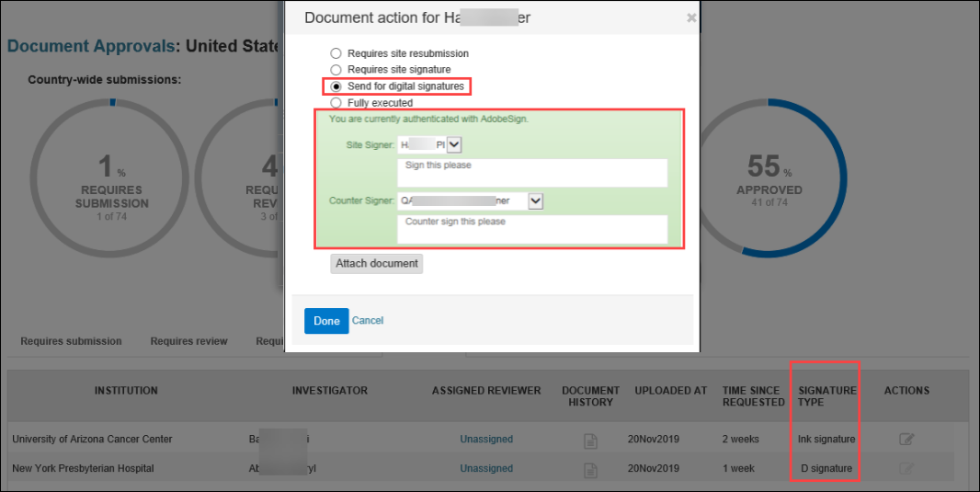
Task: Switch to Requires review tab
Action: click(188, 341)
